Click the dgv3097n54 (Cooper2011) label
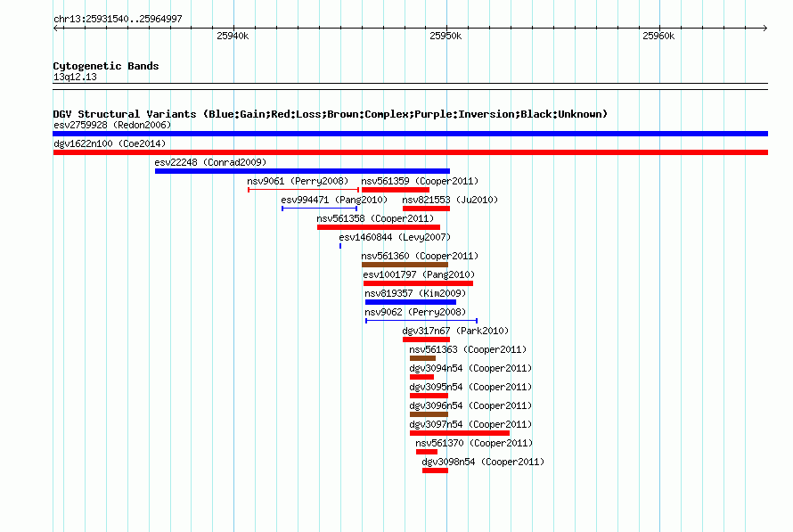Image resolution: width=793 pixels, height=532 pixels. pos(470,424)
